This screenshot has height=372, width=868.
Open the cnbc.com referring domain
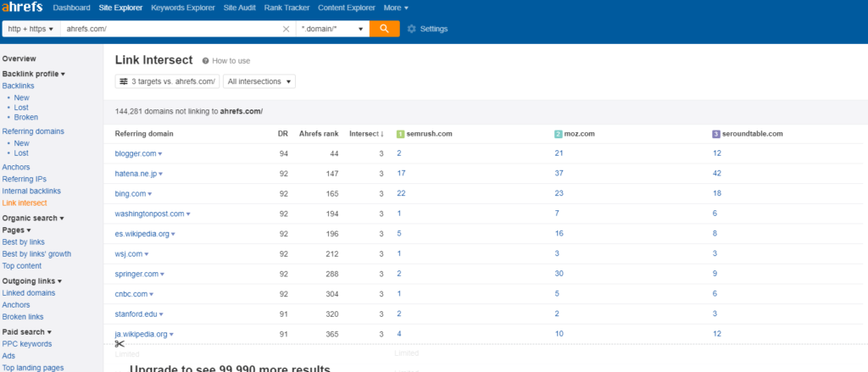(x=131, y=294)
